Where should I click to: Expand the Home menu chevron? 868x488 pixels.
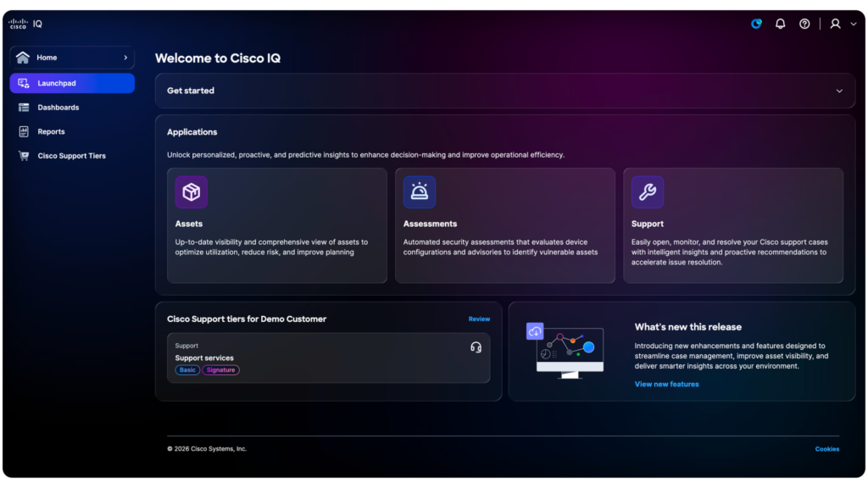pos(125,58)
